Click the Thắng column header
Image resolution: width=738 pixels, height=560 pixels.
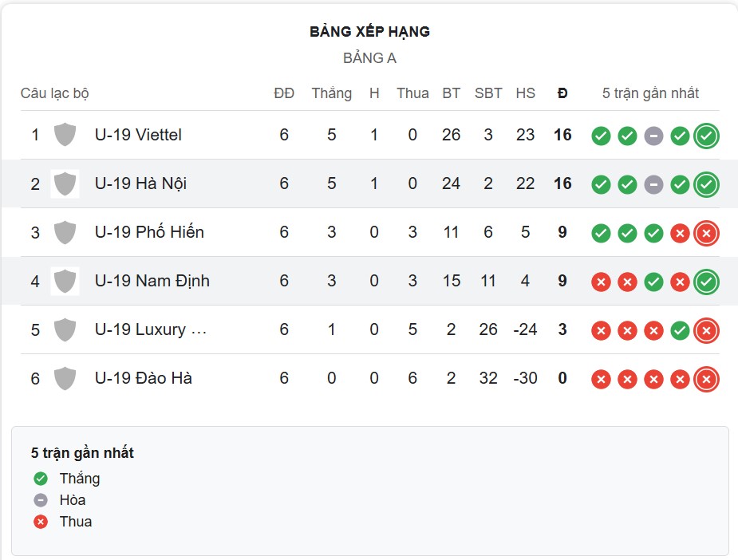pyautogui.click(x=332, y=93)
